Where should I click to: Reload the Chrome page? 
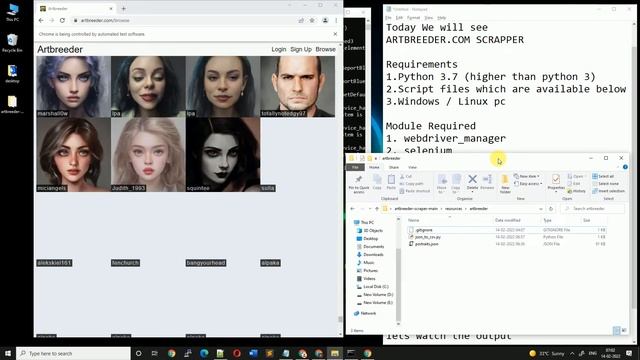(x=62, y=20)
